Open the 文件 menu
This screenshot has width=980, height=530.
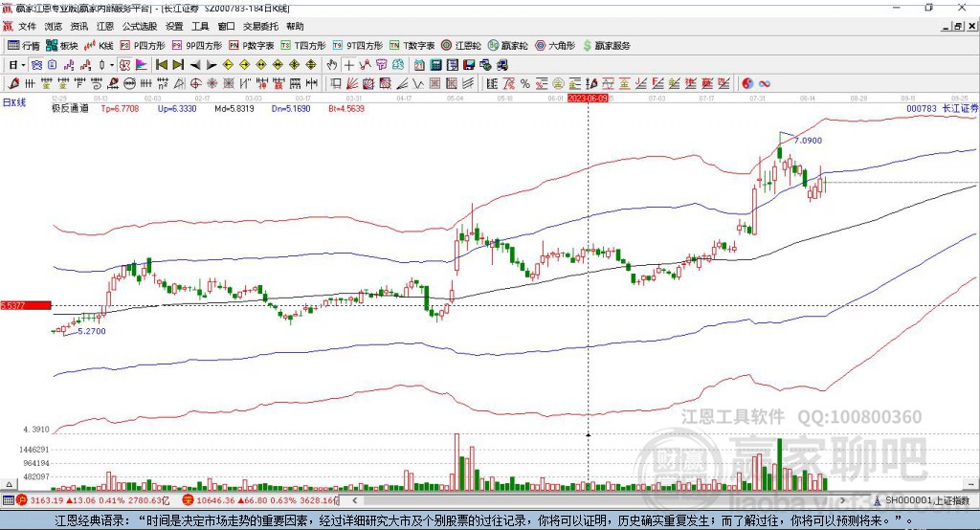click(27, 26)
